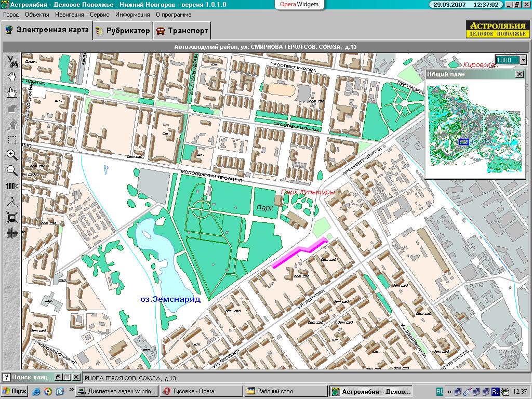Click the Молодежный проспект street label

point(212,176)
